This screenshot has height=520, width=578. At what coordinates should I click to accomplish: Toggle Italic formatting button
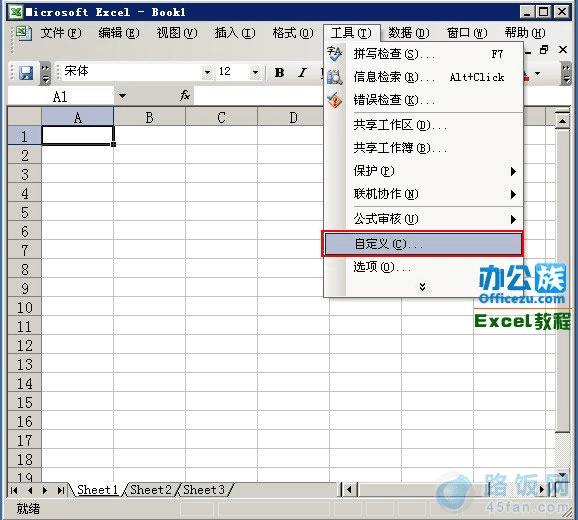pyautogui.click(x=302, y=72)
